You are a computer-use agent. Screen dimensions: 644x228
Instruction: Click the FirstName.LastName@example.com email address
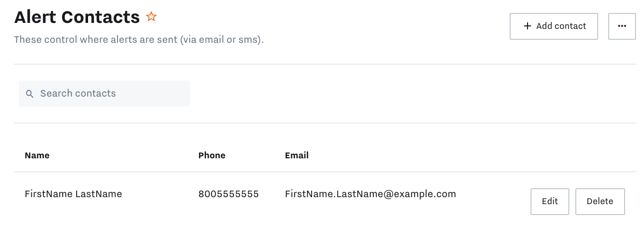click(x=371, y=194)
